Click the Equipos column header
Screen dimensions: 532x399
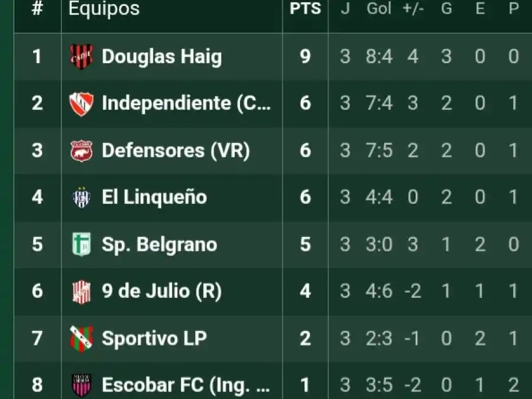tap(104, 9)
